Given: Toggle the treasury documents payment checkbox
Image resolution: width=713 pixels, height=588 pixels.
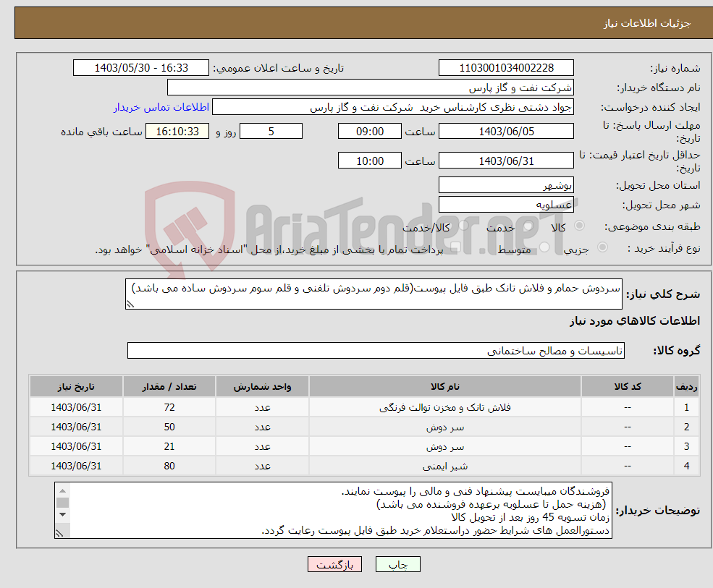Looking at the screenshot, I should tap(456, 247).
